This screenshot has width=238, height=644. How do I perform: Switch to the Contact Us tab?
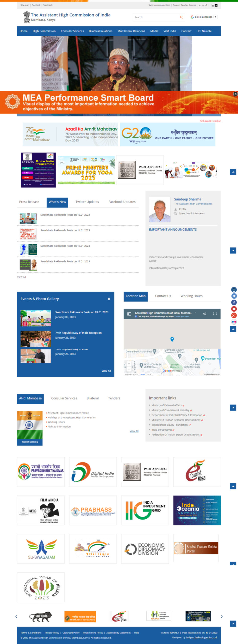click(x=163, y=296)
